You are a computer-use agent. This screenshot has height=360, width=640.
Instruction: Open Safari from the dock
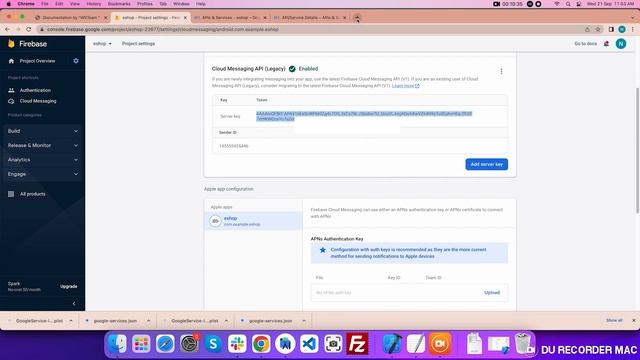coord(165,344)
